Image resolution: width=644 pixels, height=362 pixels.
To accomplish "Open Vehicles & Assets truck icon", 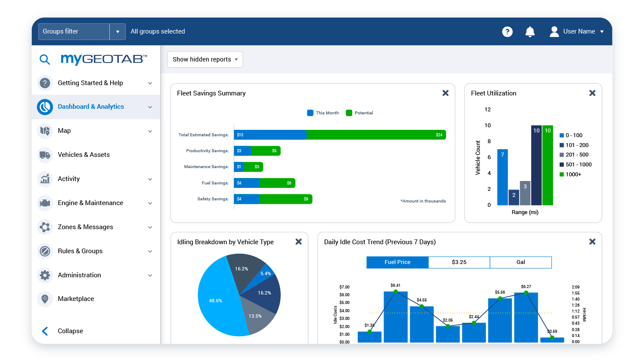I will 45,155.
